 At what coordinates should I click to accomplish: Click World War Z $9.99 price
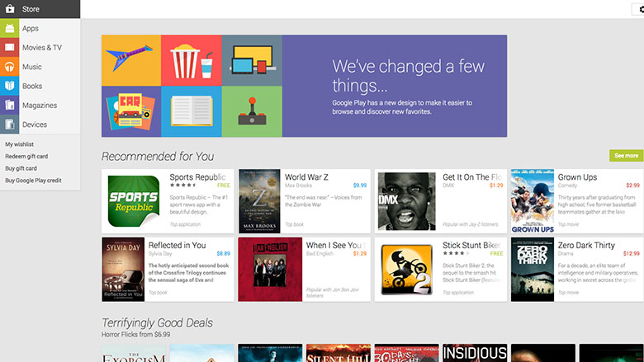pyautogui.click(x=360, y=186)
